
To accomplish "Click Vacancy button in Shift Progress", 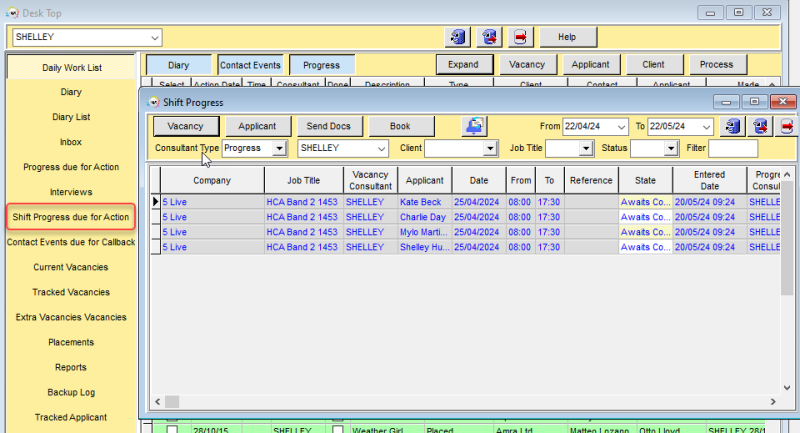I will (x=186, y=126).
